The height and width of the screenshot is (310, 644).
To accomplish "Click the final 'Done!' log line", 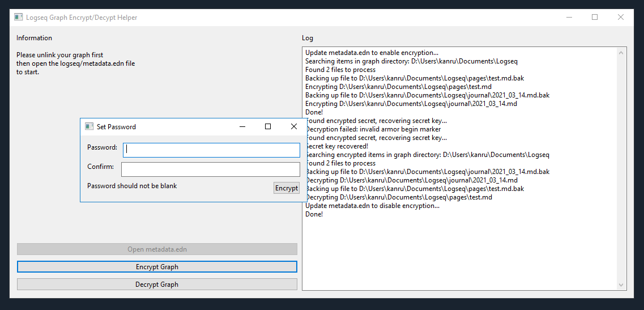I will point(314,214).
